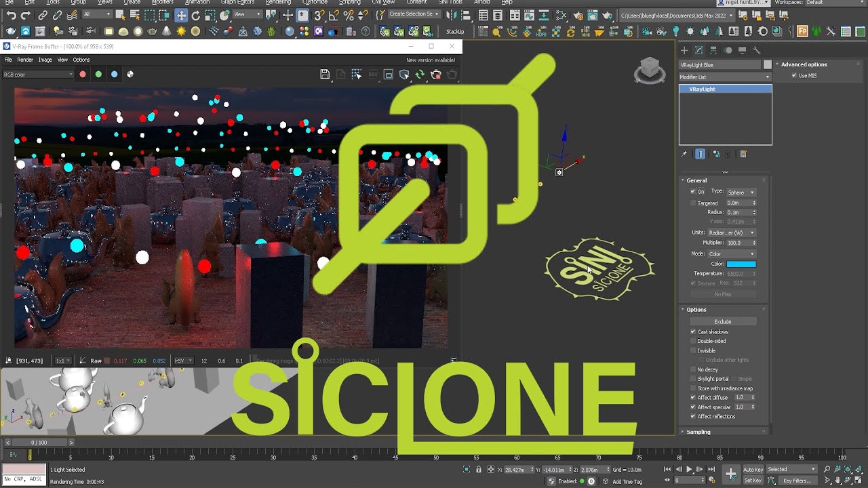Collapse the General rollout
The width and height of the screenshot is (868, 488).
[x=696, y=180]
